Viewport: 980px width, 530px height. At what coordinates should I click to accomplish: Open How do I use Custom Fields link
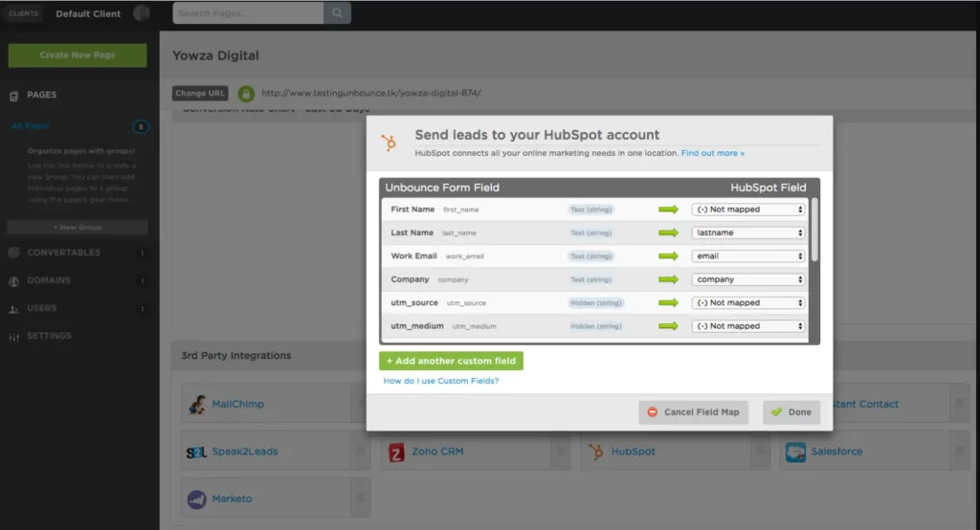pyautogui.click(x=440, y=381)
